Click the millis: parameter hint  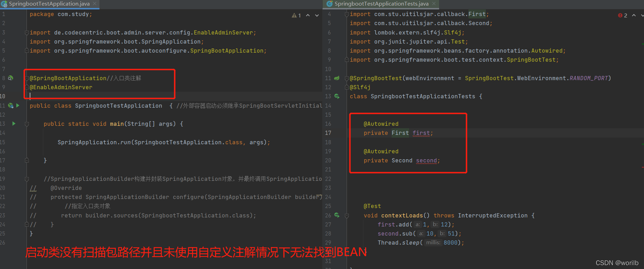pos(433,243)
